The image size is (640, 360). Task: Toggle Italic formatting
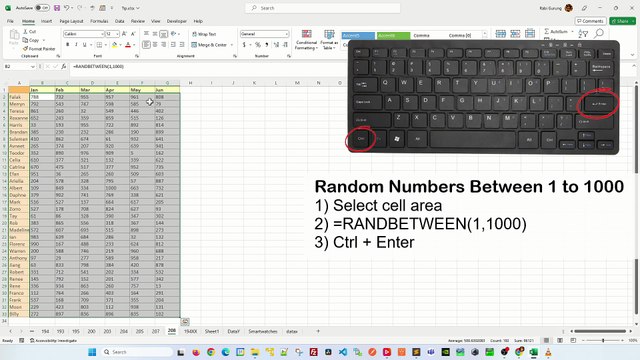(76, 44)
